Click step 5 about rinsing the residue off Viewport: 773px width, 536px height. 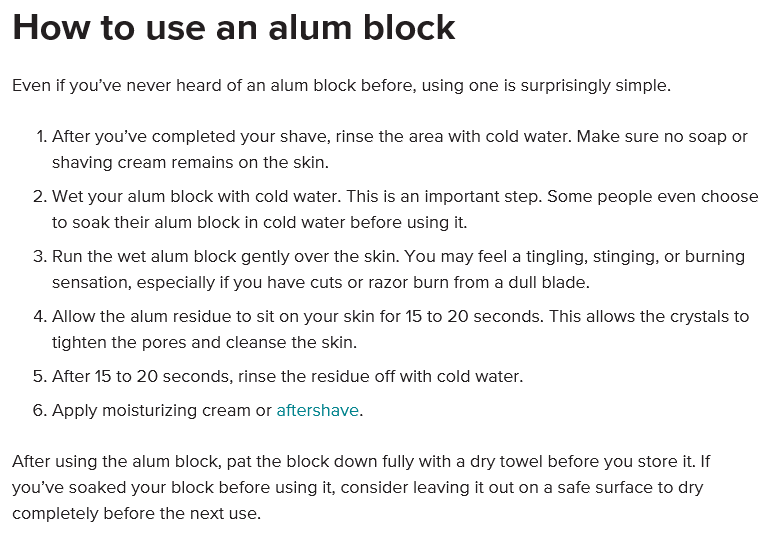287,376
